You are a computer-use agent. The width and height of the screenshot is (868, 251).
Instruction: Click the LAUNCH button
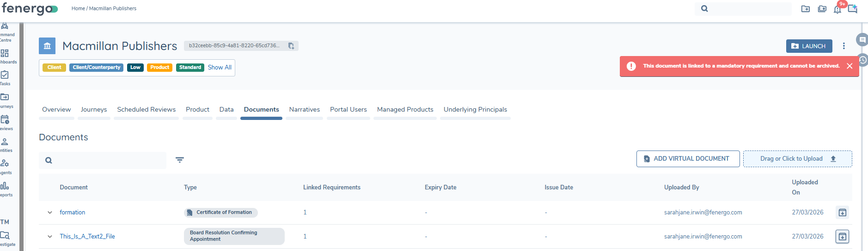[809, 46]
